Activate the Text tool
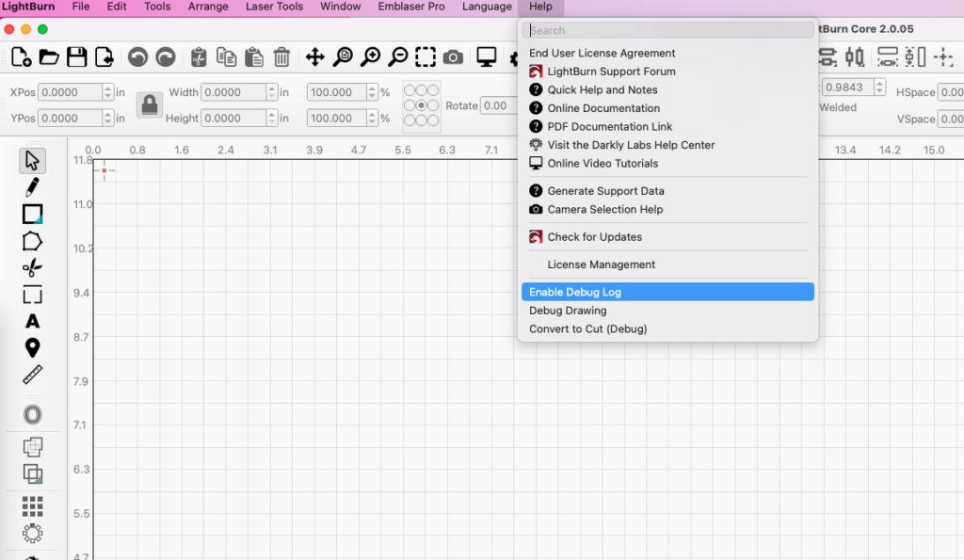This screenshot has width=964, height=560. [x=32, y=321]
